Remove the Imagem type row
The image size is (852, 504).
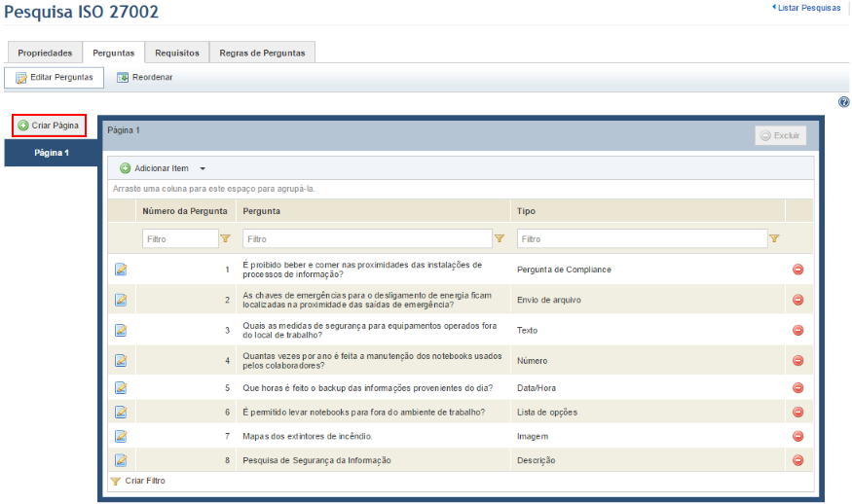click(x=797, y=436)
